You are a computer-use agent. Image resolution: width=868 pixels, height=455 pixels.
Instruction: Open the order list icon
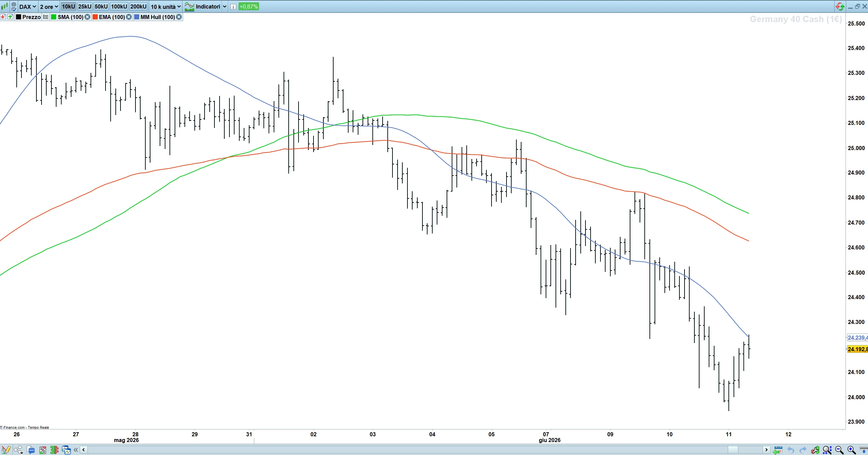43,450
